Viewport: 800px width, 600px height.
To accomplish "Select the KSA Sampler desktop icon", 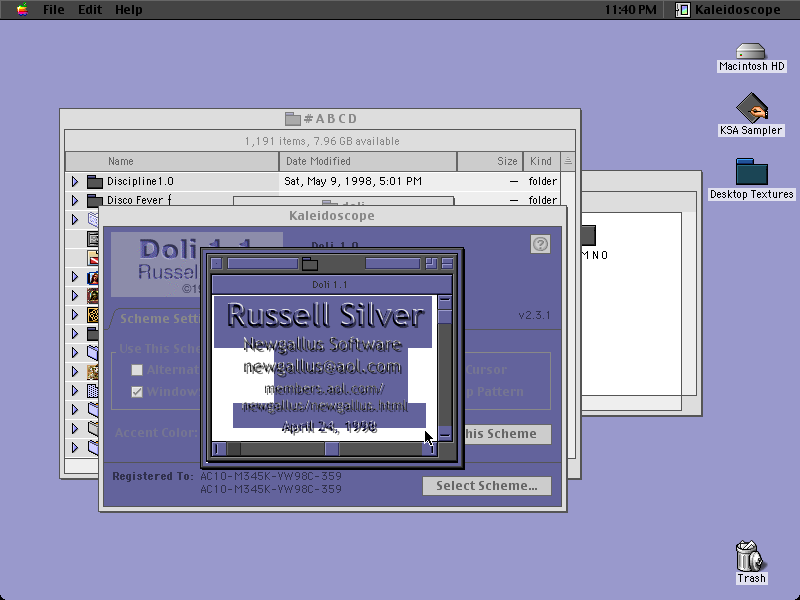I will point(752,107).
